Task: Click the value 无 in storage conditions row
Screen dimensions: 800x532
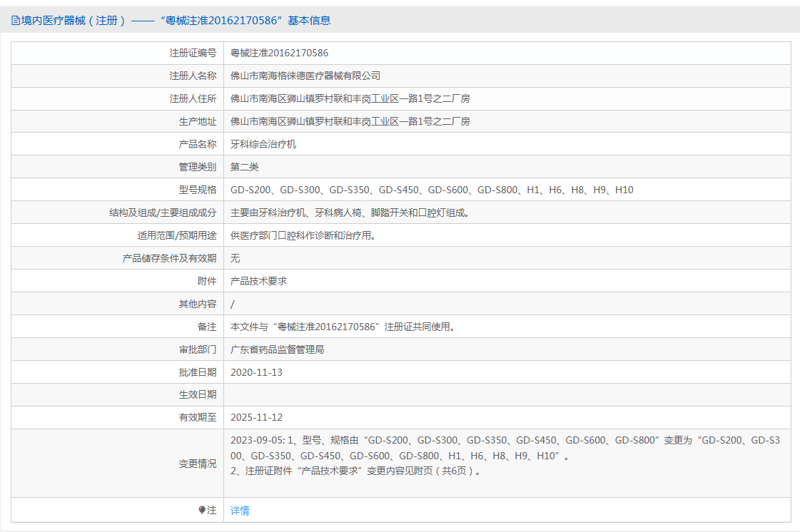Action: pyautogui.click(x=235, y=258)
